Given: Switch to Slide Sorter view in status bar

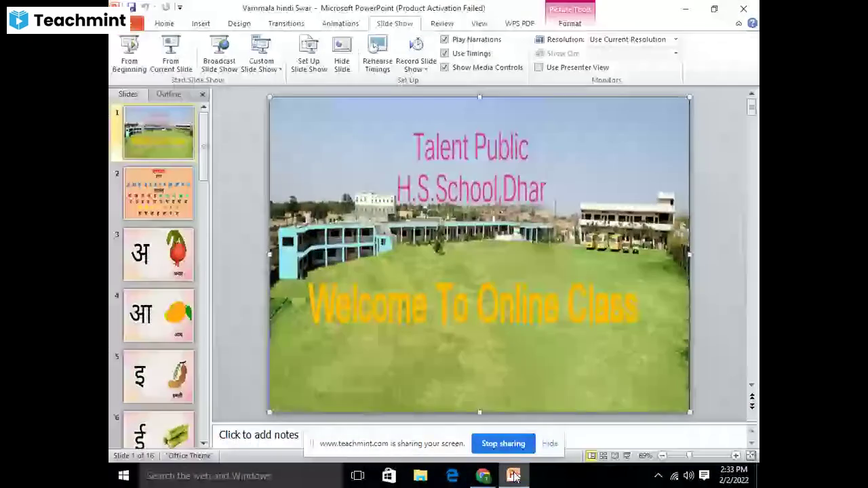Looking at the screenshot, I should click(x=603, y=455).
